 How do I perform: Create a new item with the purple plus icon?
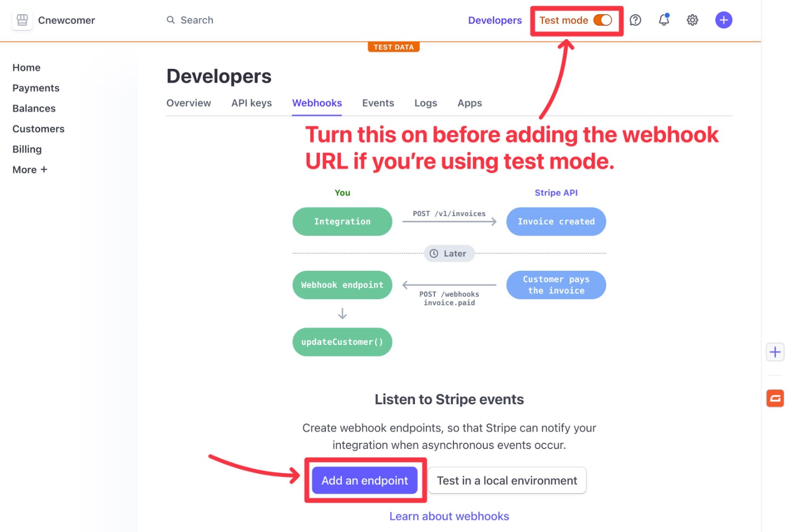(x=724, y=20)
